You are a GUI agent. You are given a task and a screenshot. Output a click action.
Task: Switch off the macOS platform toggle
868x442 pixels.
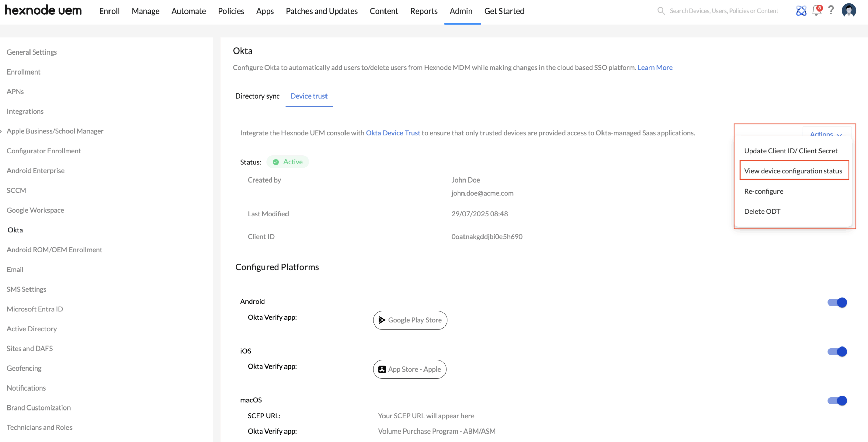(x=837, y=401)
